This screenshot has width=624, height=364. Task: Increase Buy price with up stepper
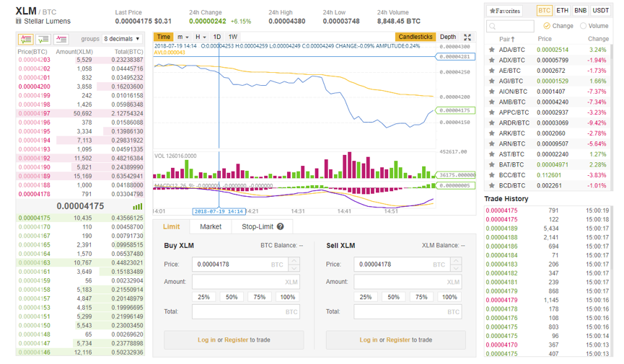coord(294,261)
